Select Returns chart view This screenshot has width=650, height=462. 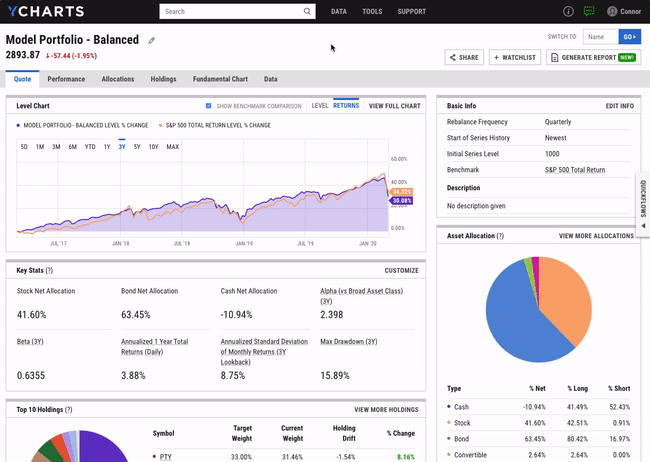click(x=346, y=105)
